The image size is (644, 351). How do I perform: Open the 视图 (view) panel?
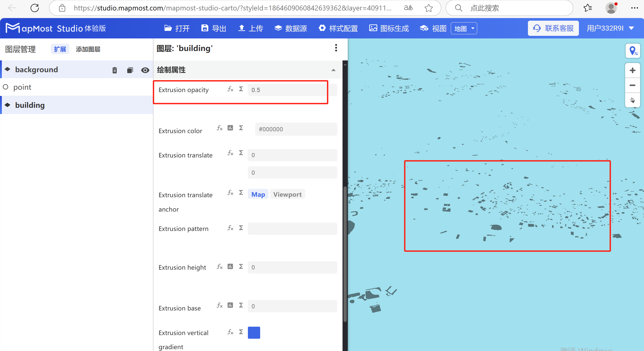tap(432, 28)
